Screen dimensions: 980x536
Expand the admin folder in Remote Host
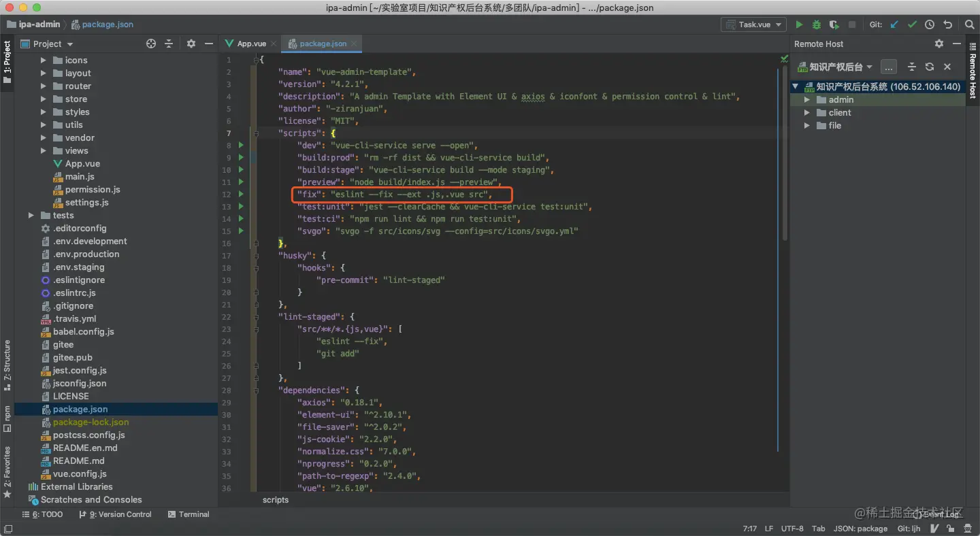[807, 100]
